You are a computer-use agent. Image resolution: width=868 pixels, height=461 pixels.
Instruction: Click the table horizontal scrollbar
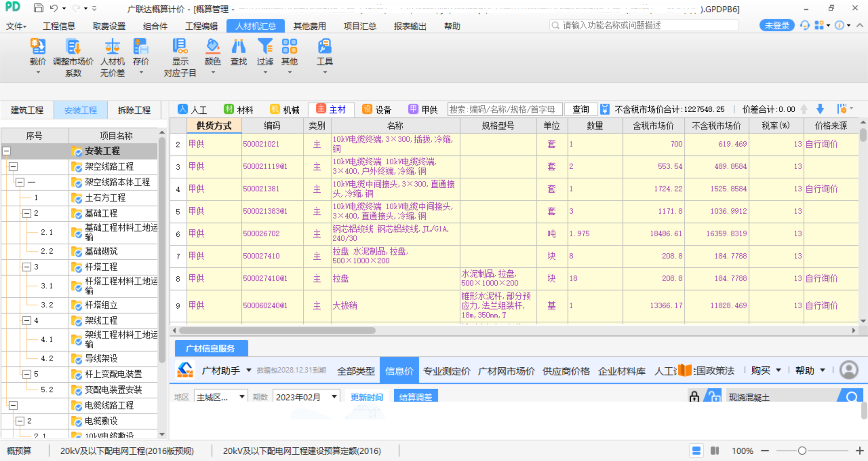click(277, 330)
